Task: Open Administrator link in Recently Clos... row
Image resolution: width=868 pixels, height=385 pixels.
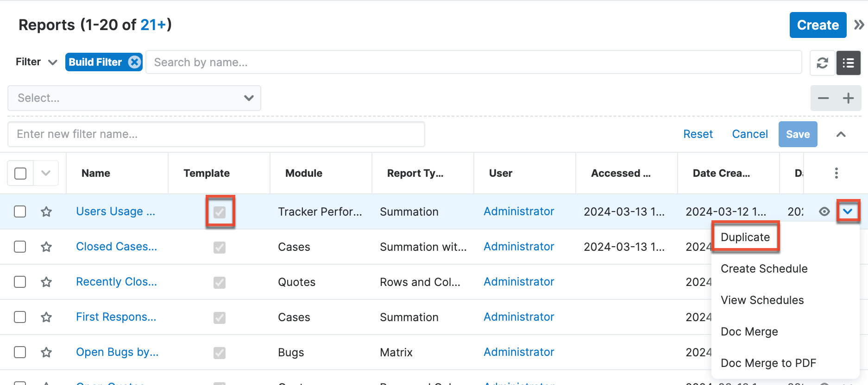Action: click(519, 282)
